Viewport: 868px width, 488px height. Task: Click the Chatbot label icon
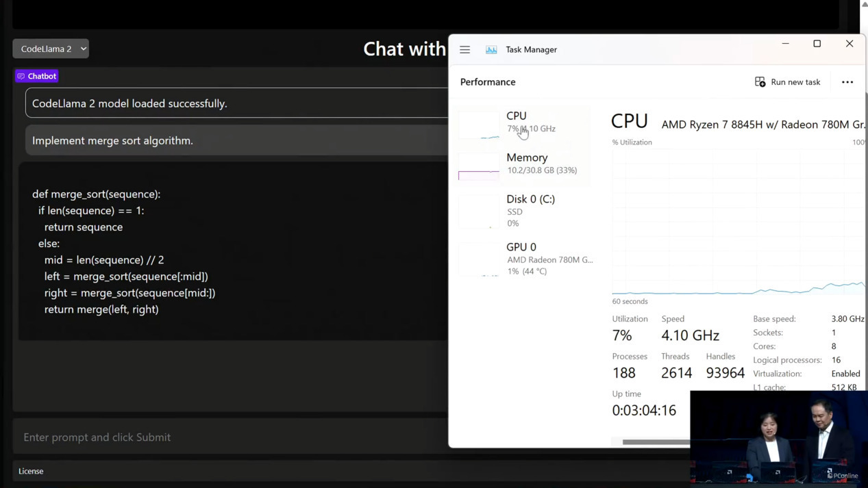click(x=21, y=77)
